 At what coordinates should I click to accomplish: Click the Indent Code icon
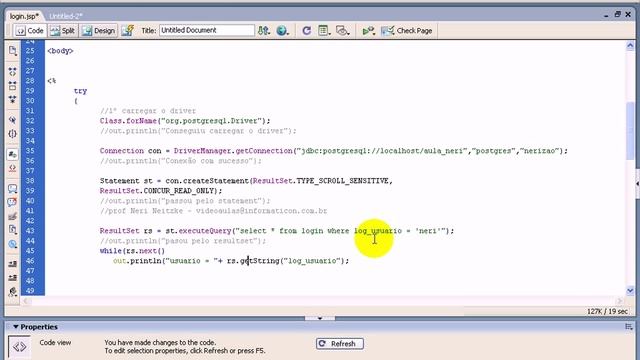(13, 264)
